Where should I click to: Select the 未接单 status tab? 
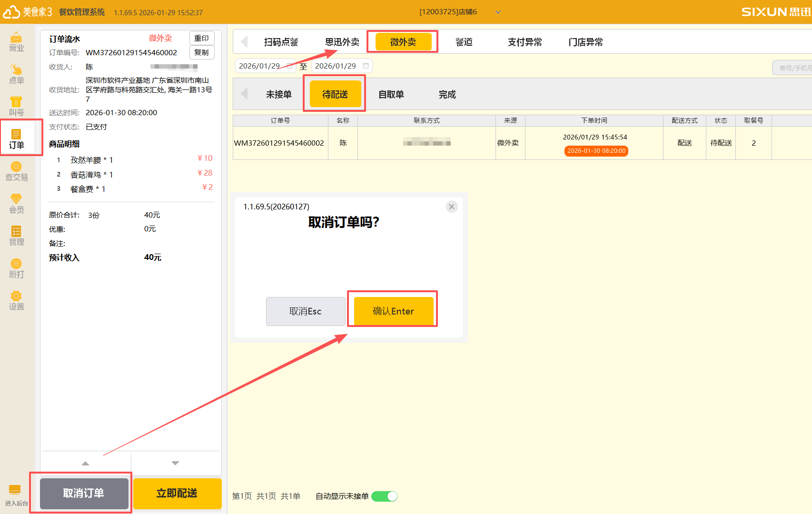(x=278, y=95)
